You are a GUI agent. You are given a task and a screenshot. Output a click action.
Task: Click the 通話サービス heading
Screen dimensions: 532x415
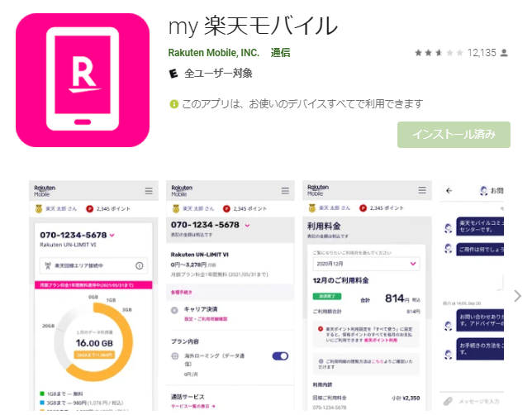tap(188, 397)
